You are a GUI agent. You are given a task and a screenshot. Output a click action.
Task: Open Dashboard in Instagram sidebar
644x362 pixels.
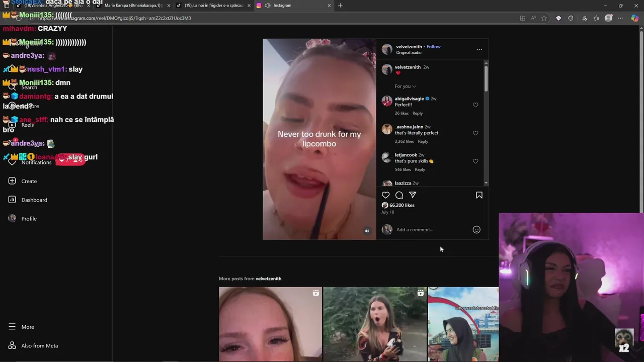28,200
